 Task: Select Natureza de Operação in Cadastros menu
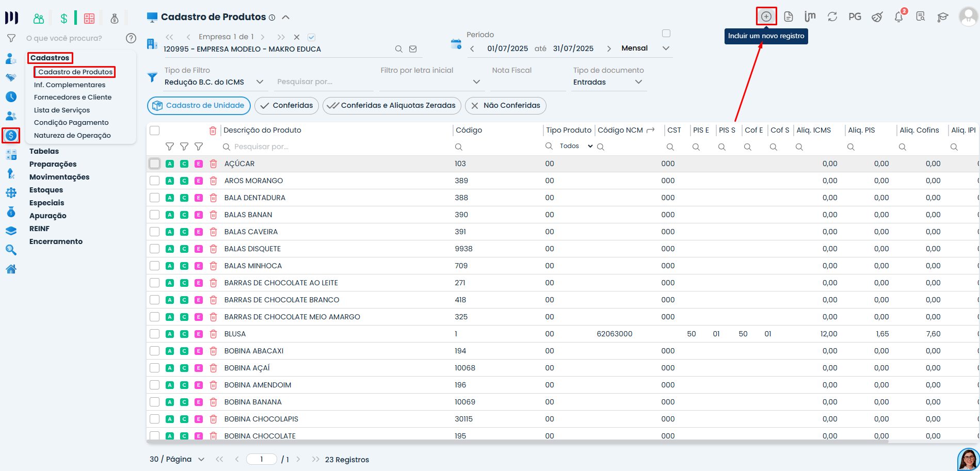pos(72,135)
